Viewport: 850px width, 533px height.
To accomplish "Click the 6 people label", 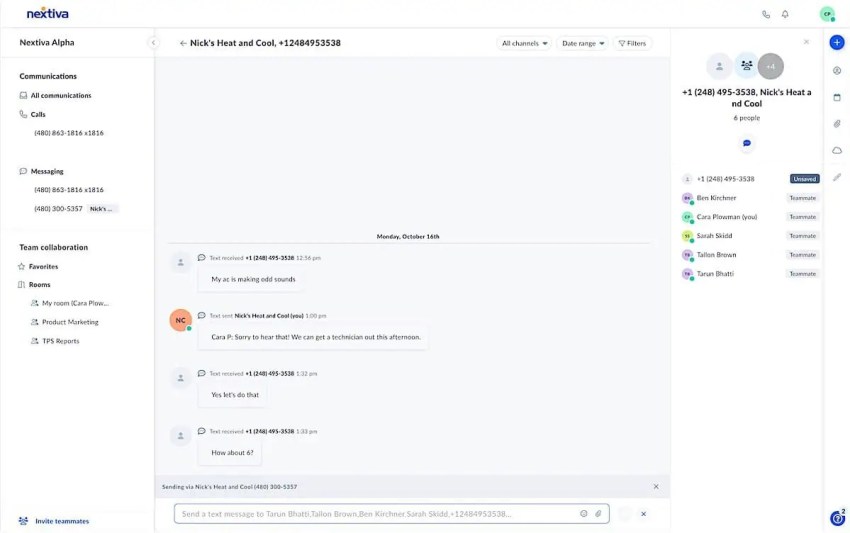I will pyautogui.click(x=746, y=118).
